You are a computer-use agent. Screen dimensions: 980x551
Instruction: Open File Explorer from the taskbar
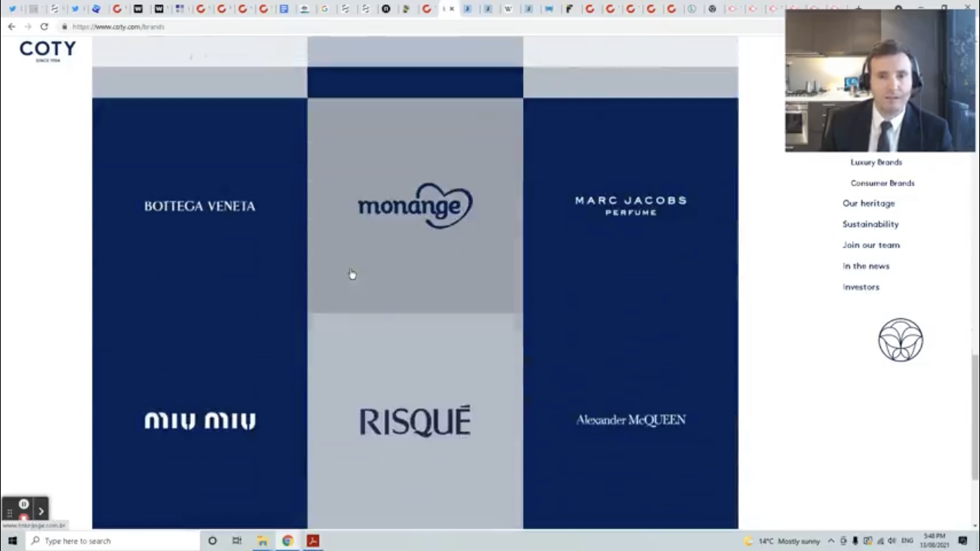click(262, 541)
